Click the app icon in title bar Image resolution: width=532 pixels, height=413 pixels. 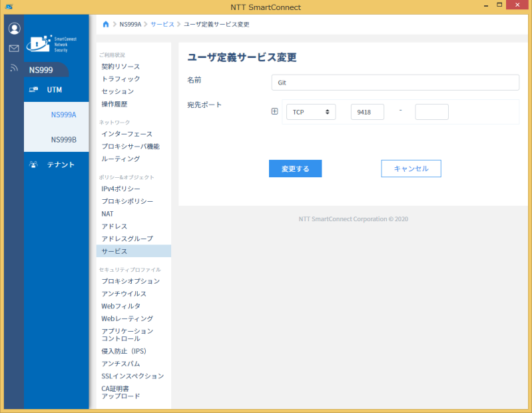[x=9, y=7]
